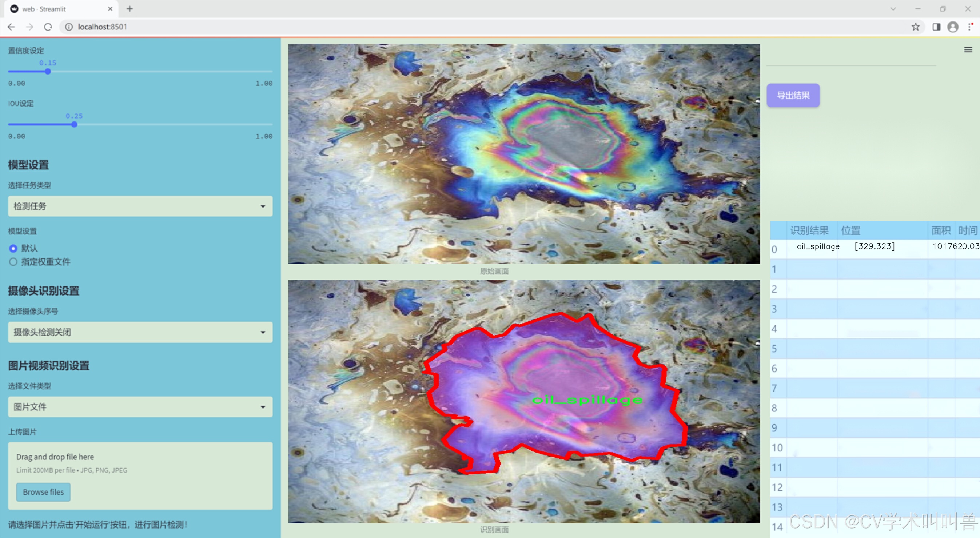Open the browser side panel icon
This screenshot has height=538, width=980.
click(x=936, y=27)
